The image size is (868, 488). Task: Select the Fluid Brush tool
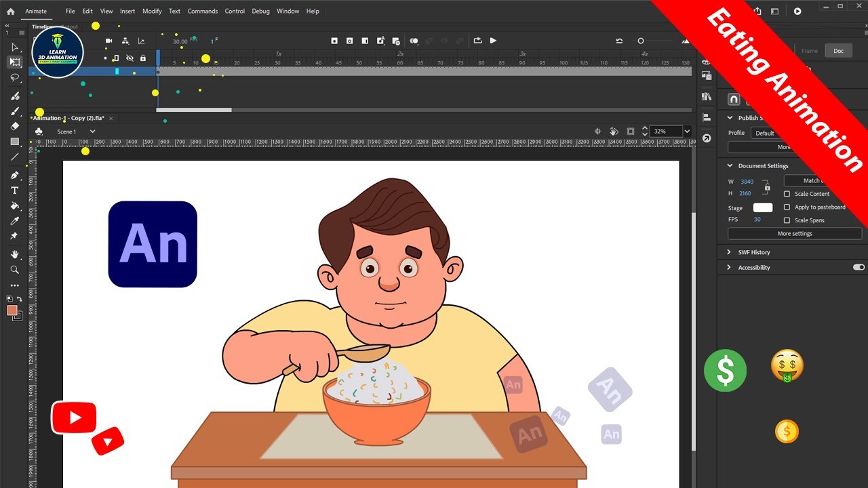pos(15,96)
